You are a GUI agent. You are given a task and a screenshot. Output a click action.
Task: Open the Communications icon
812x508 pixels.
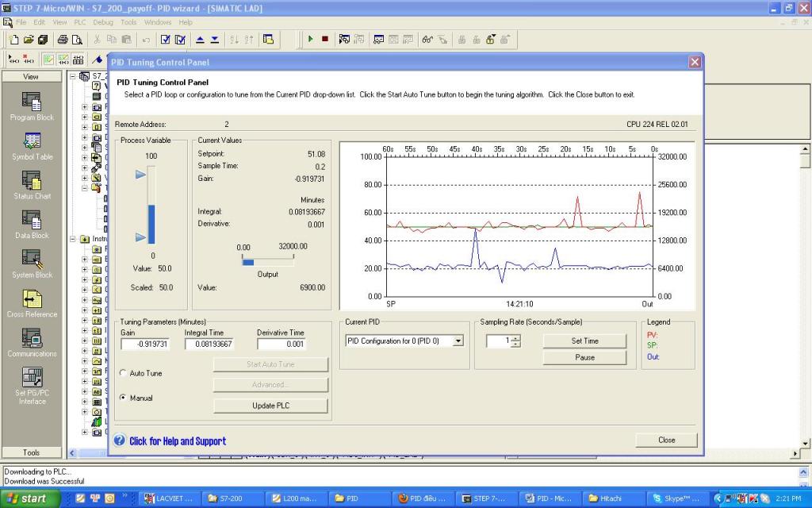(32, 339)
